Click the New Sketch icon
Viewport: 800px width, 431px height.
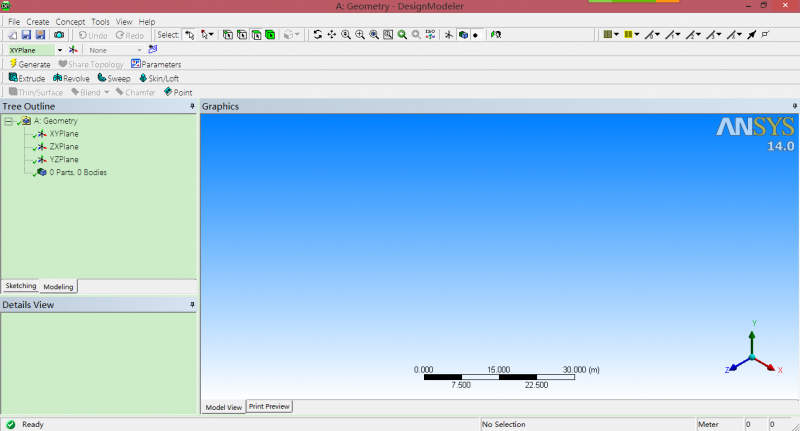coord(153,49)
